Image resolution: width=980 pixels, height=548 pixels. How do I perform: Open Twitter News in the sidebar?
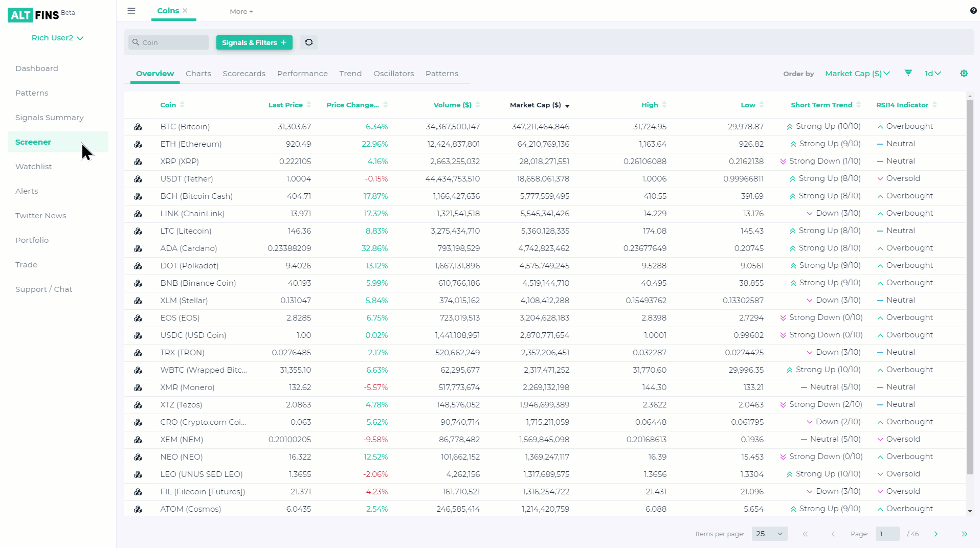tap(41, 216)
